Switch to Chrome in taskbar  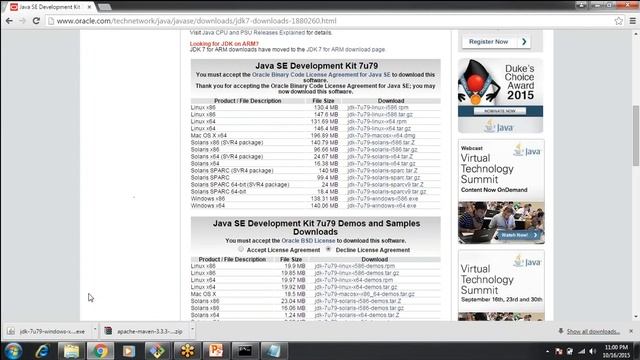[100, 351]
